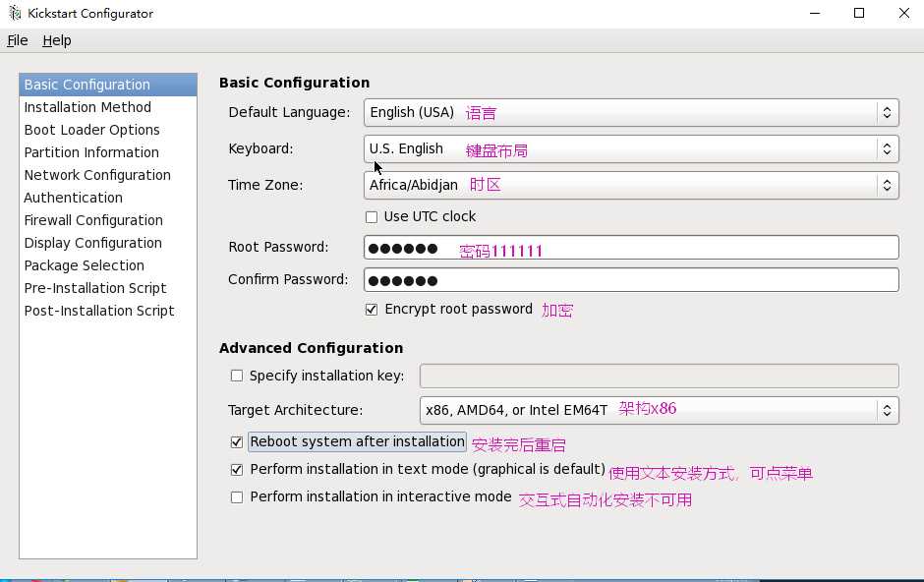Select Authentication in sidebar list
Image resolution: width=924 pixels, height=582 pixels.
click(x=108, y=198)
